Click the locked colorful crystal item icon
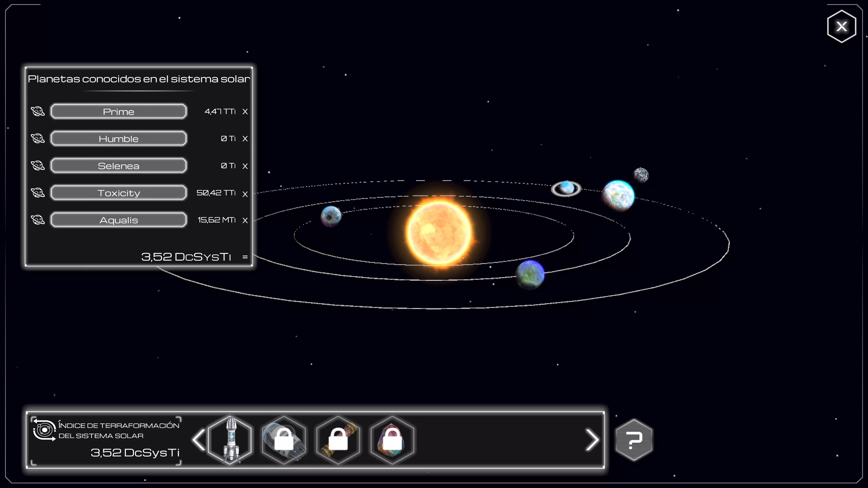Viewport: 868px width, 488px height. coord(392,439)
